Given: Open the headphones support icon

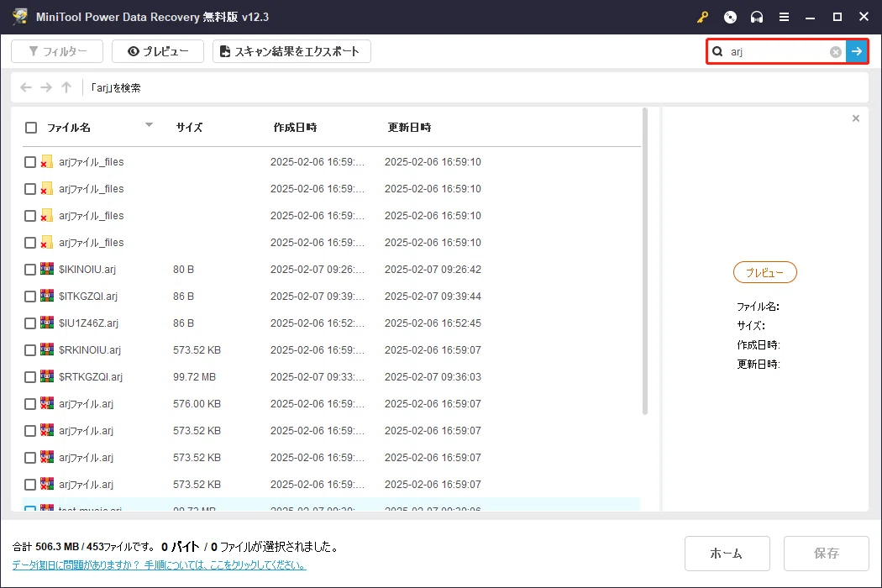Looking at the screenshot, I should click(757, 17).
